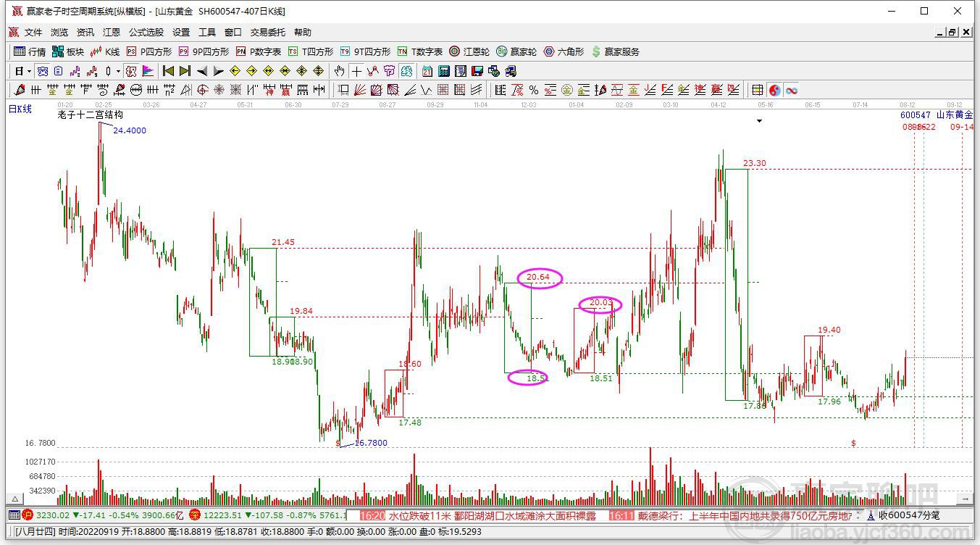Screen dimensions: 980x545
Task: Open the T数字表 tool
Action: (x=420, y=51)
